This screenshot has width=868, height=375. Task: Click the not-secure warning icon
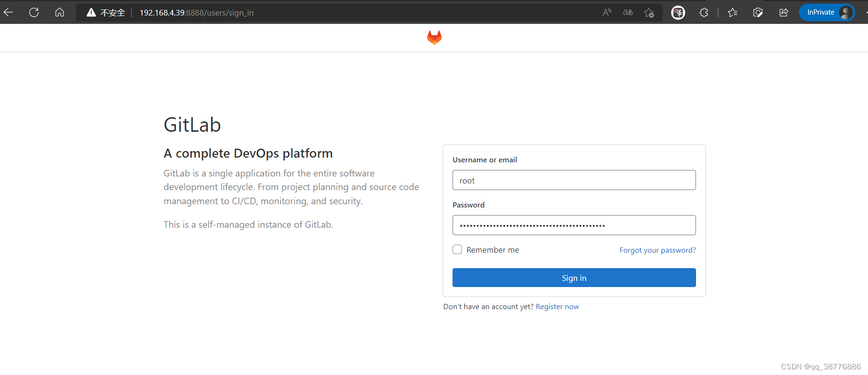pyautogui.click(x=91, y=13)
